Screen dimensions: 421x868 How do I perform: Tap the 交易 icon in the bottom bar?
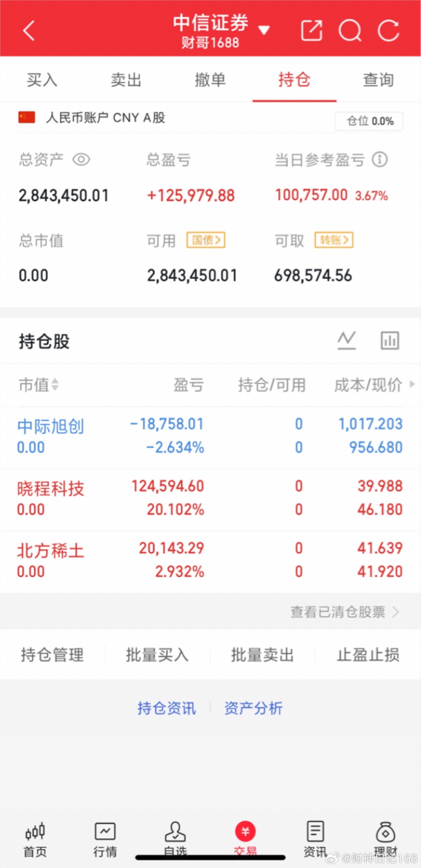coord(245,831)
